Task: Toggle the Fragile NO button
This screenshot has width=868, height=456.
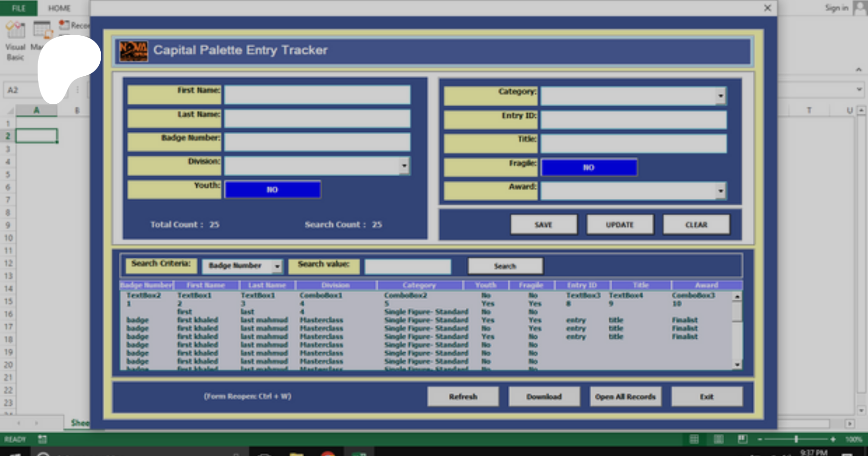Action: click(x=589, y=167)
